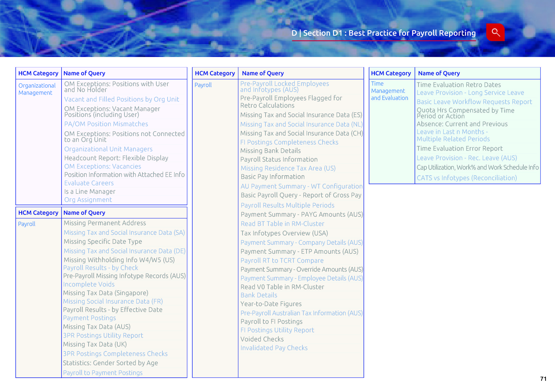Select 'FI Postings Utility Report'
Image resolution: width=555 pixels, height=392 pixels.
click(x=277, y=330)
